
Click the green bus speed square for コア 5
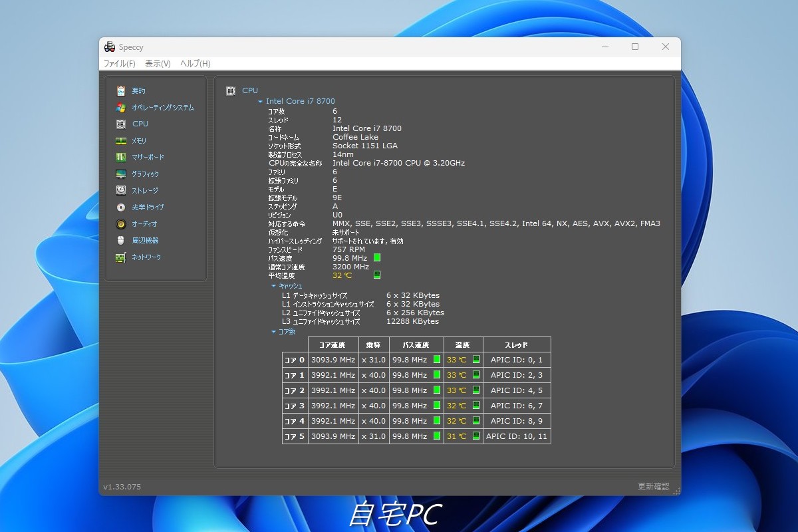(437, 436)
